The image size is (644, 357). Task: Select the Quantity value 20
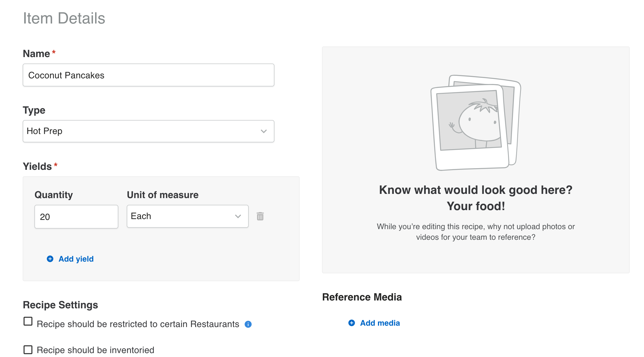click(76, 216)
